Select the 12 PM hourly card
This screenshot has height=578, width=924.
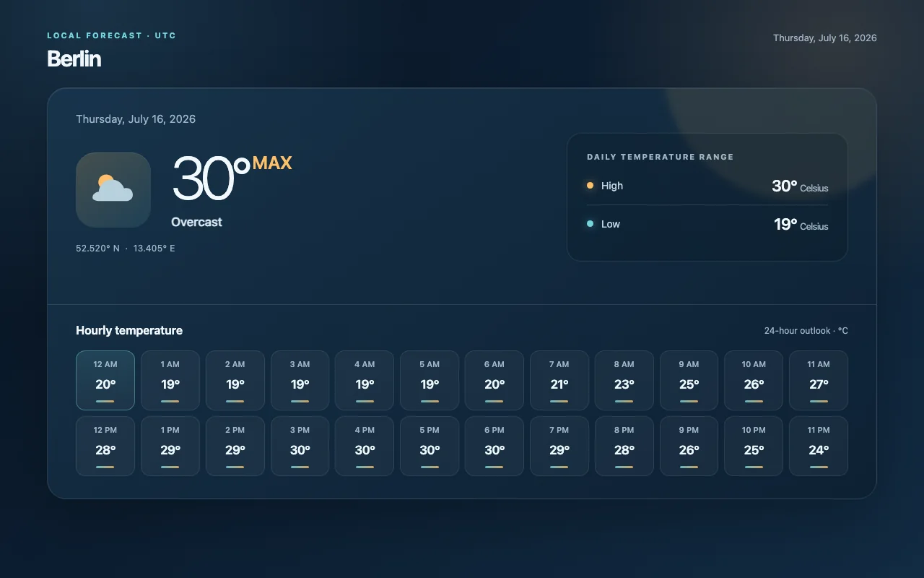pyautogui.click(x=105, y=446)
